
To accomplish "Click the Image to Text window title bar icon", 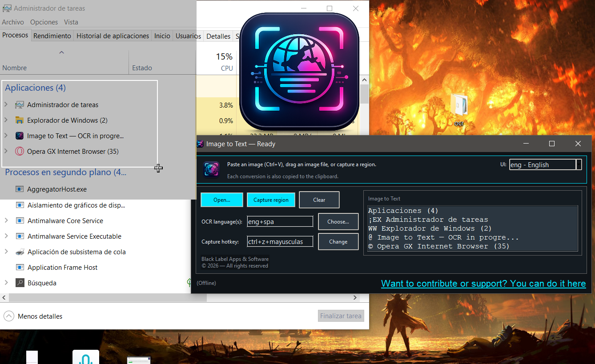I will (200, 144).
